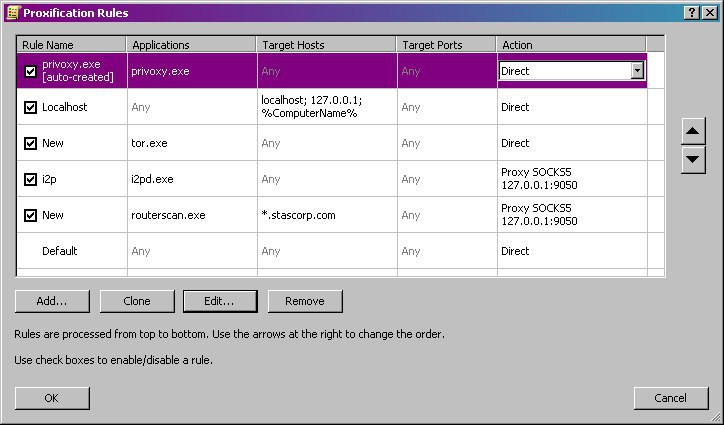Click Proxy SOCKS5 action for i2pd.exe
The height and width of the screenshot is (425, 724).
tap(572, 179)
